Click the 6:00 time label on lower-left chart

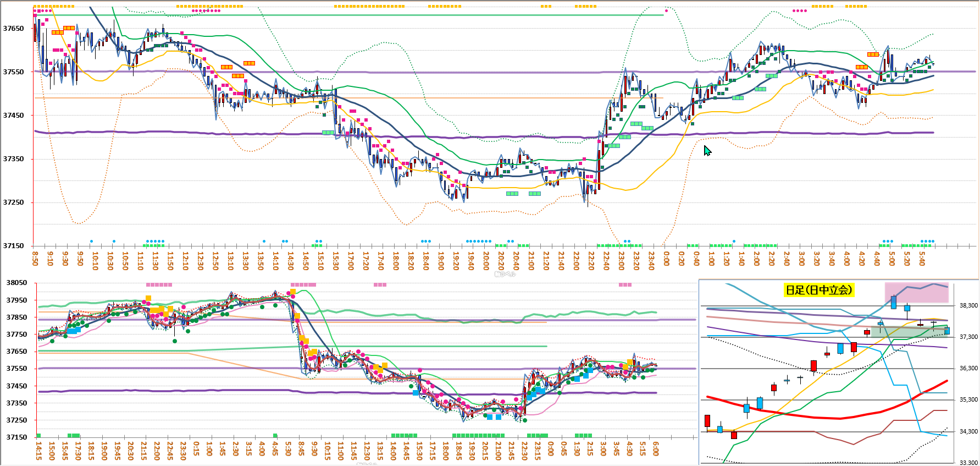pyautogui.click(x=656, y=448)
